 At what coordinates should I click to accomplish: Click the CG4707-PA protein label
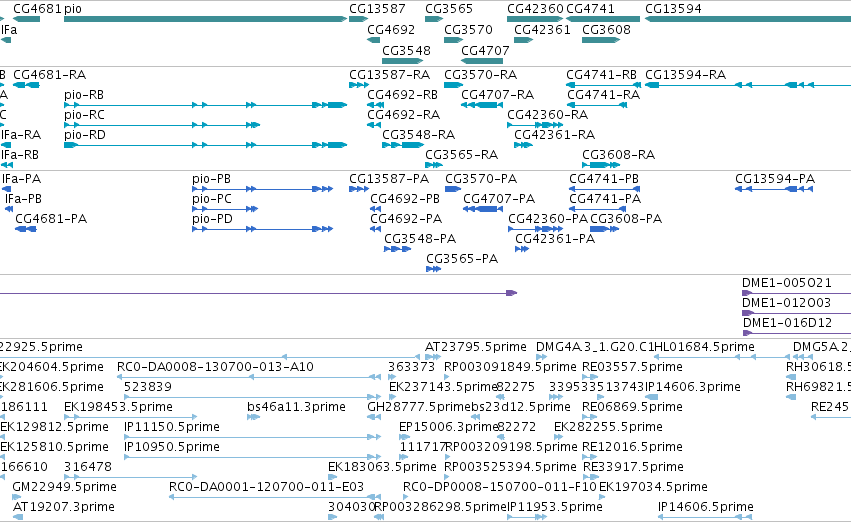pos(499,199)
